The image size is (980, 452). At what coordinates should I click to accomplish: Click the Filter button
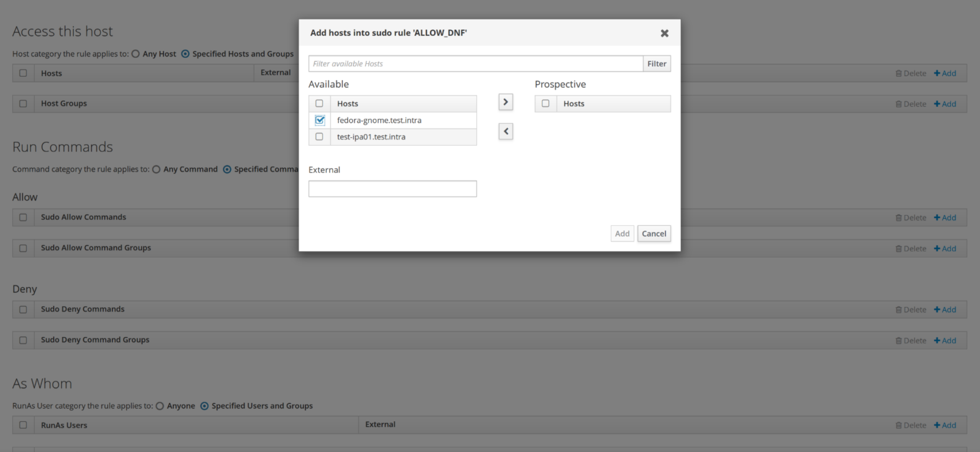[x=657, y=64]
